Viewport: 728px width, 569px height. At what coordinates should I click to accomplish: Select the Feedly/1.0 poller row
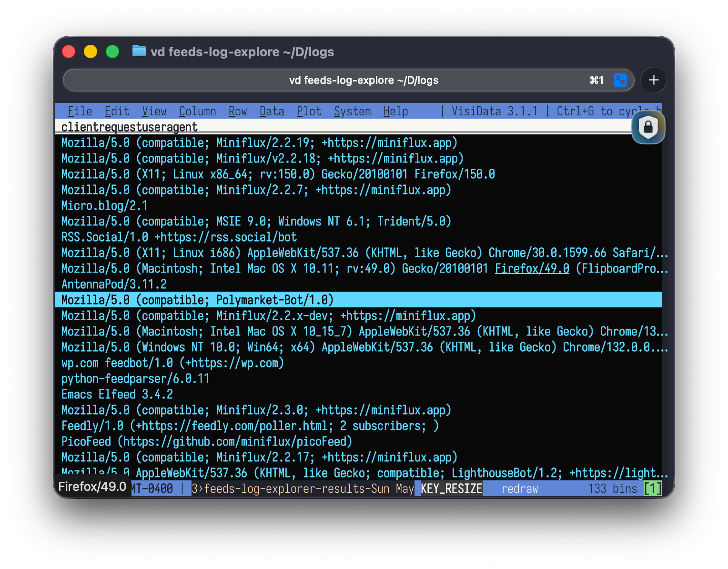(x=359, y=426)
